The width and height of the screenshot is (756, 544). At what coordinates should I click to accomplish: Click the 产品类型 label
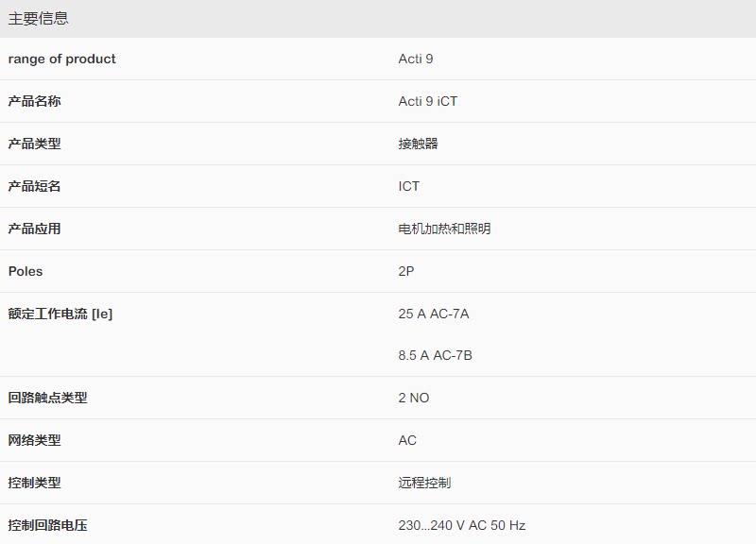click(x=35, y=144)
